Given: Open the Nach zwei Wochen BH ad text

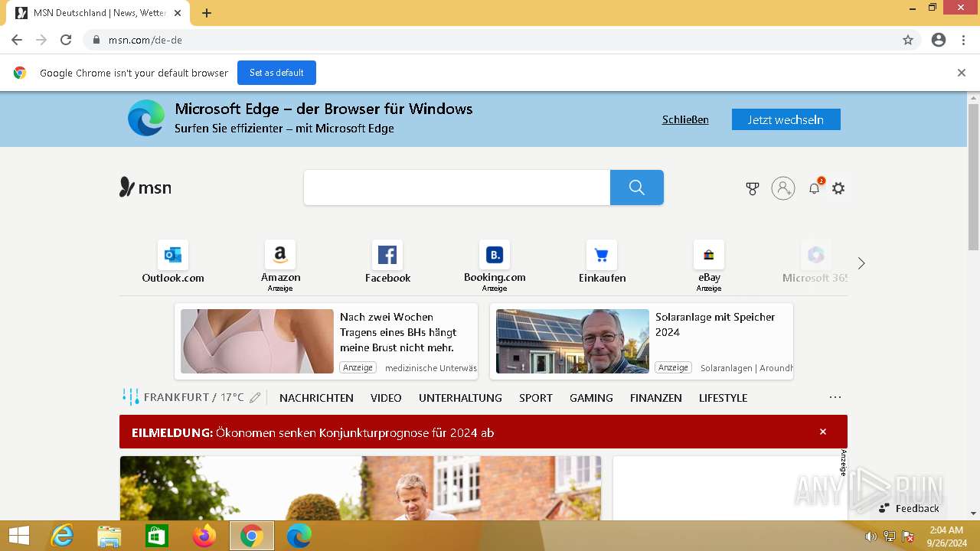Looking at the screenshot, I should tap(398, 332).
